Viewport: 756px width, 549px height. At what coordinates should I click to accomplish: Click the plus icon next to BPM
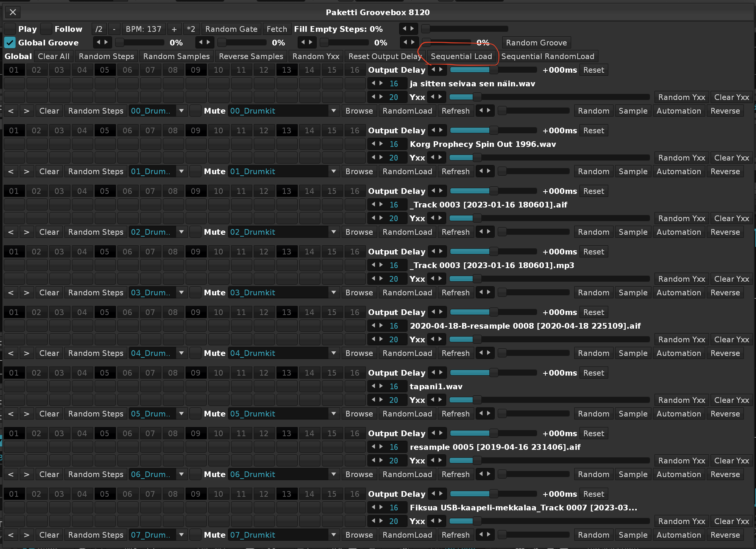174,29
